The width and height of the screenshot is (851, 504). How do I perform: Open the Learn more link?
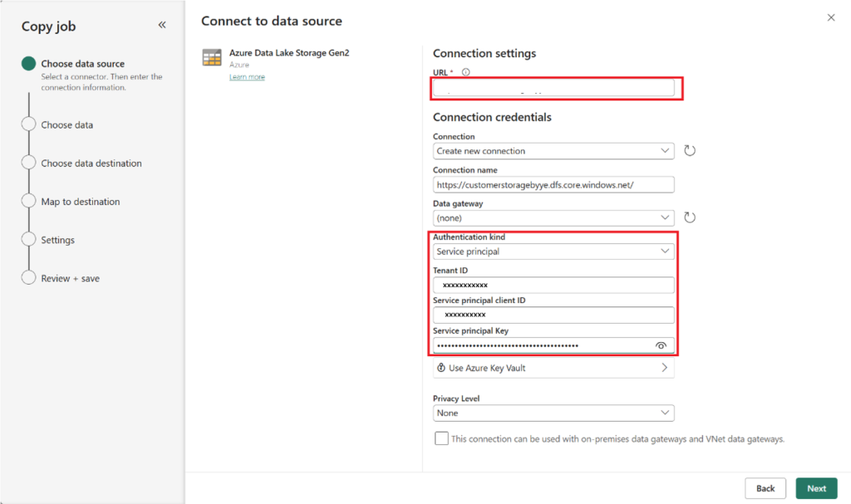tap(247, 77)
